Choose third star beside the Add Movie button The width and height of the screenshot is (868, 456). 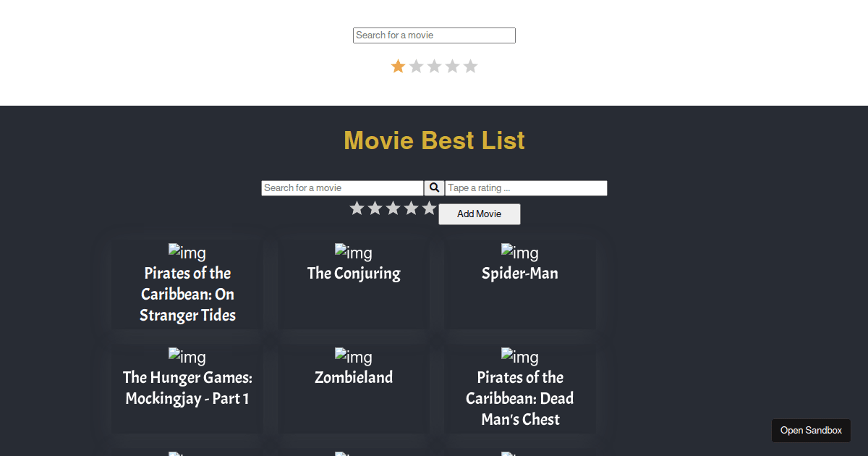click(x=393, y=208)
